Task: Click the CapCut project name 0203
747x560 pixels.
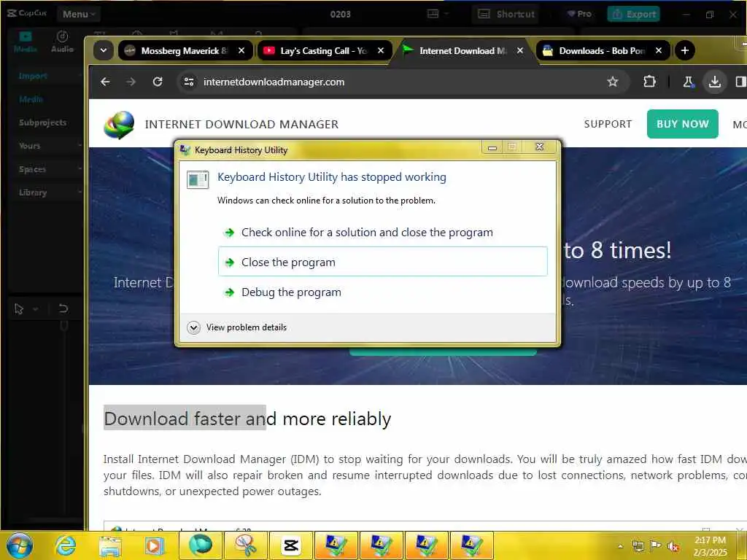Action: [340, 15]
